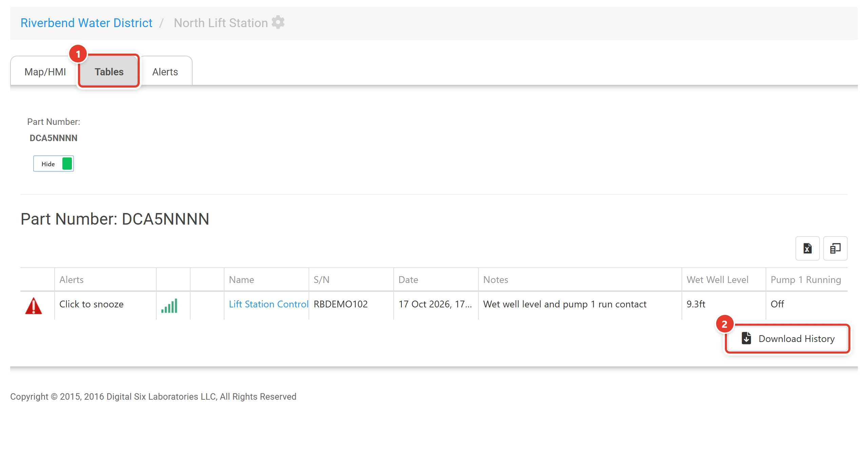Export table to Excel file icon
Image resolution: width=868 pixels, height=475 pixels.
point(807,248)
